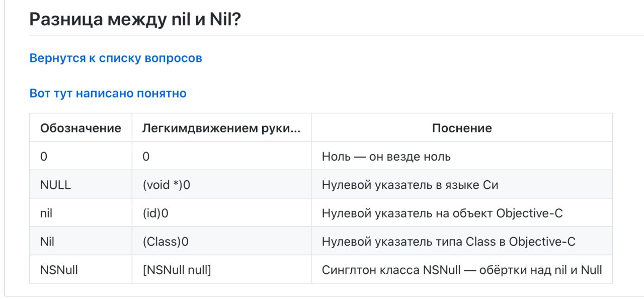
Task: Click the "[NSNull null]" cell
Action: click(x=221, y=269)
